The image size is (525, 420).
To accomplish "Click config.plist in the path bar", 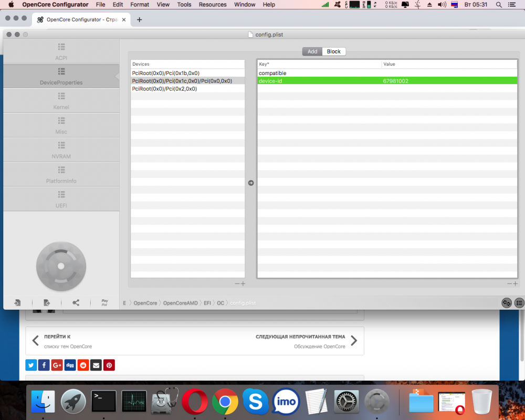I will pyautogui.click(x=243, y=303).
